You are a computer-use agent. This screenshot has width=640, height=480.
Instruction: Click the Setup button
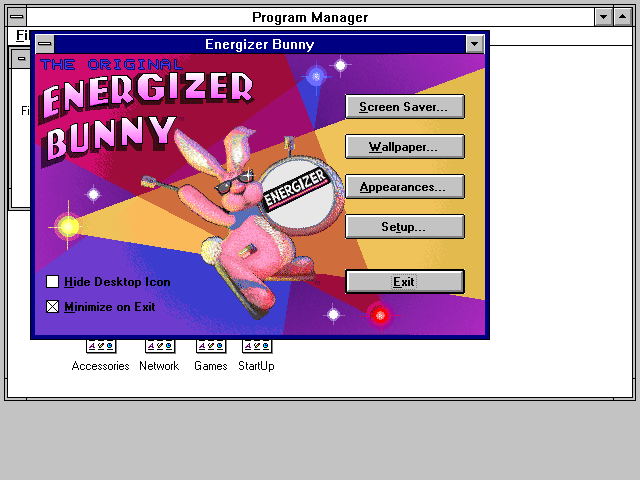pos(404,227)
